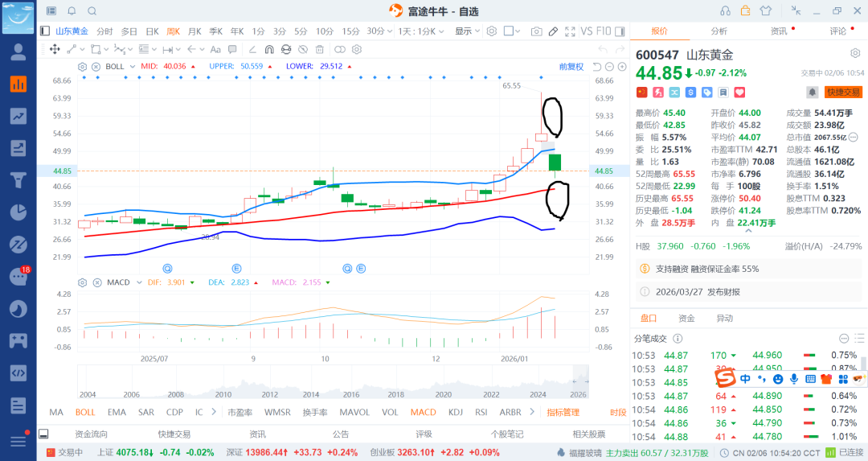Open the VS stock comparison tool
Image resolution: width=868 pixels, height=461 pixels.
pyautogui.click(x=586, y=31)
